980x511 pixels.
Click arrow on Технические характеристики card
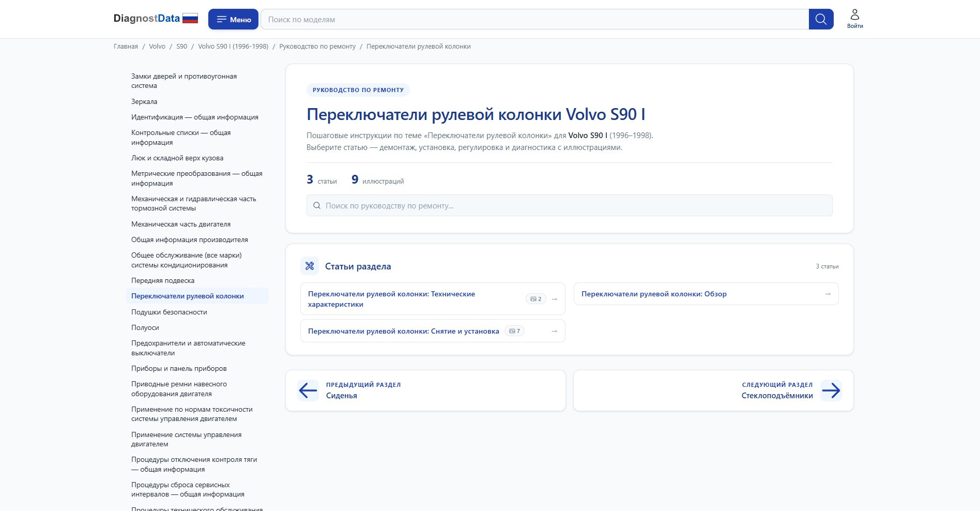coord(555,299)
